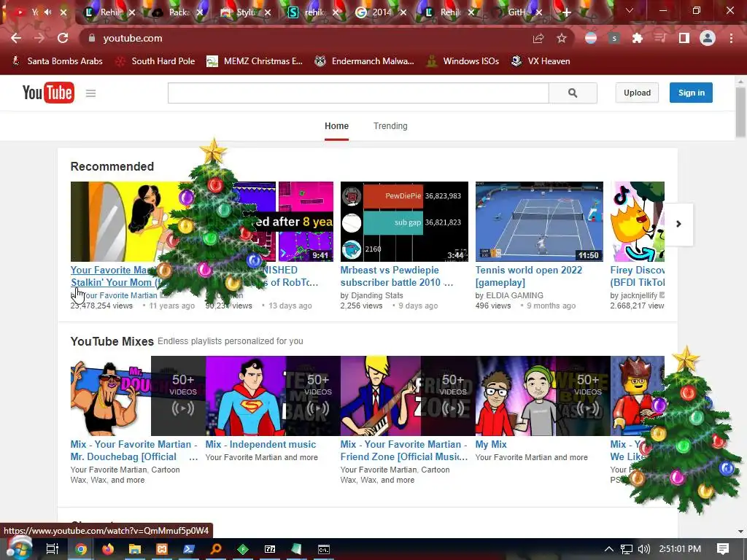Click the magnifier search button
The image size is (747, 560).
(x=573, y=93)
